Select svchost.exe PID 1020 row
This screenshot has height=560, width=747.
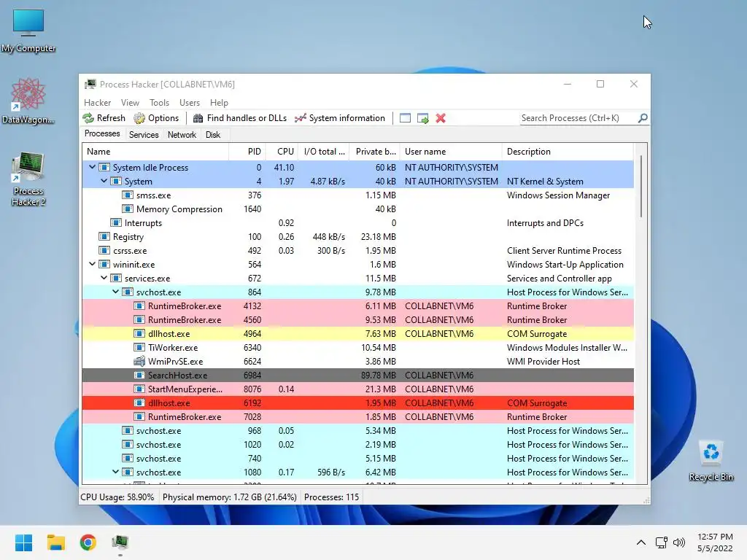(357, 444)
